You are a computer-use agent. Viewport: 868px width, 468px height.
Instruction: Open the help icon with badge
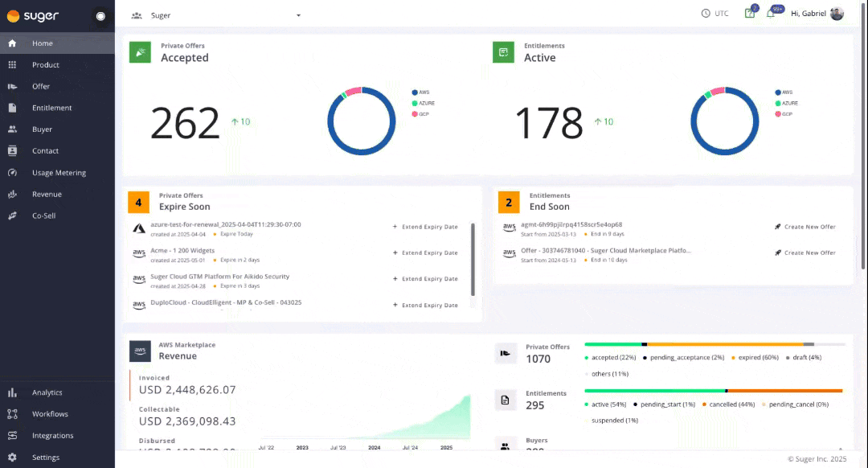pos(751,12)
